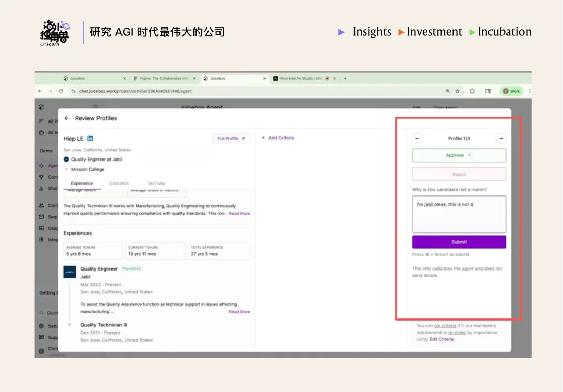Expand Read More under the Quality Engineer experience

[239, 311]
